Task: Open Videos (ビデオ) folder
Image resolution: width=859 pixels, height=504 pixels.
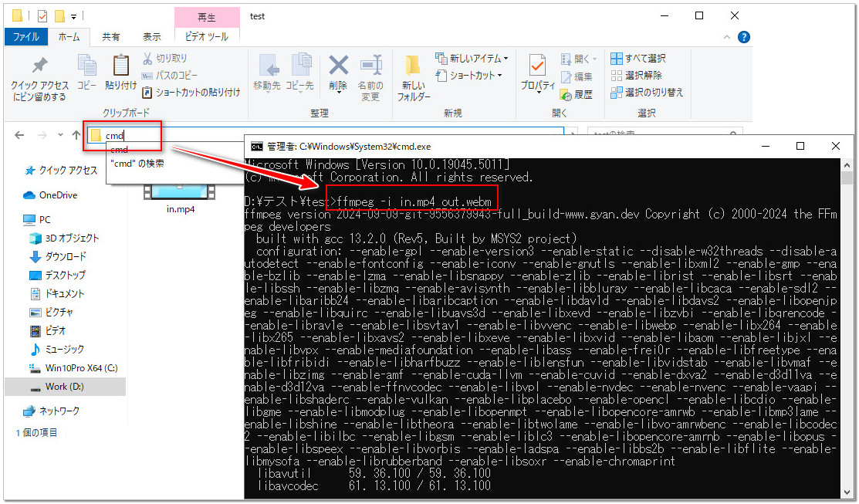Action: 48,331
